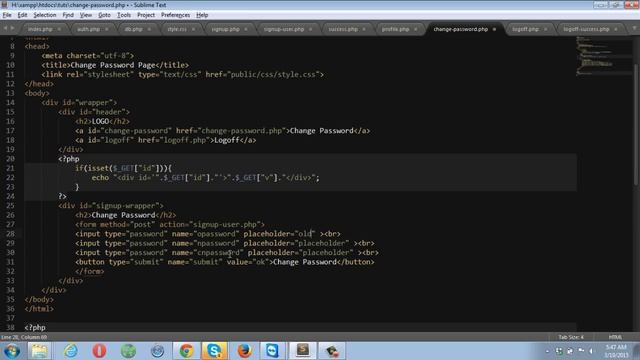Screen dimensions: 640x360
Task: Switch to the db.php tab
Action: (133, 29)
